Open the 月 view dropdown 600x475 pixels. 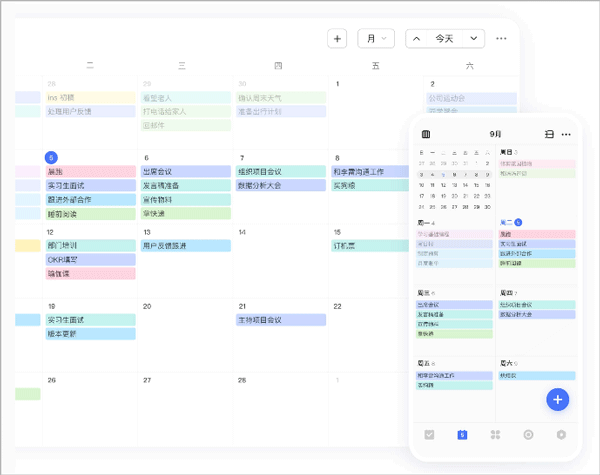pos(376,39)
